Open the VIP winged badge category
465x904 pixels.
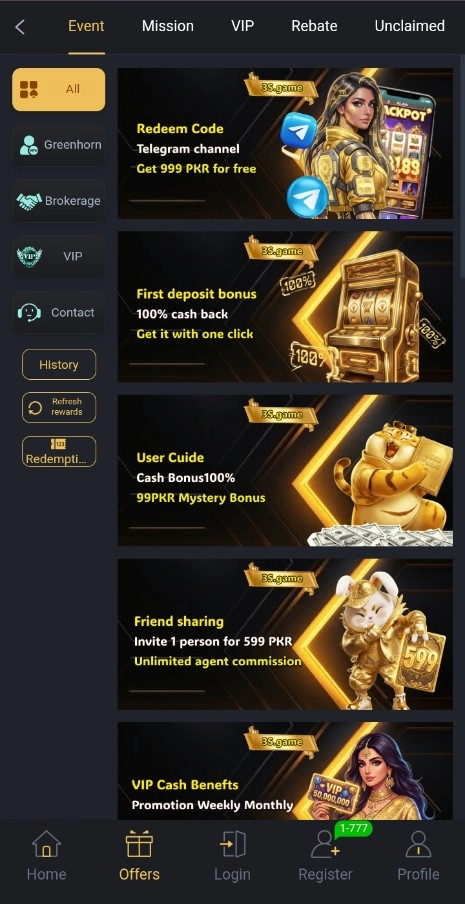(x=29, y=257)
